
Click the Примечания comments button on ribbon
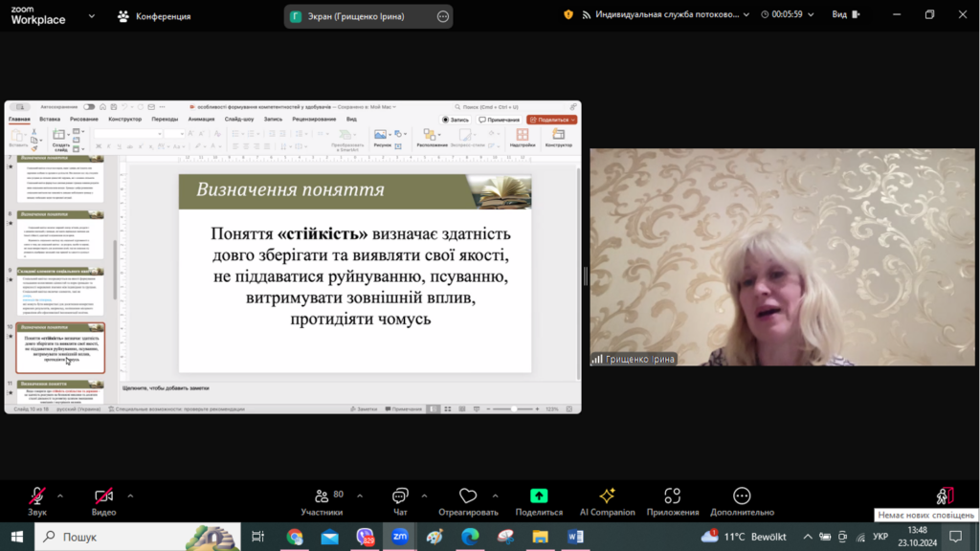[x=499, y=120]
